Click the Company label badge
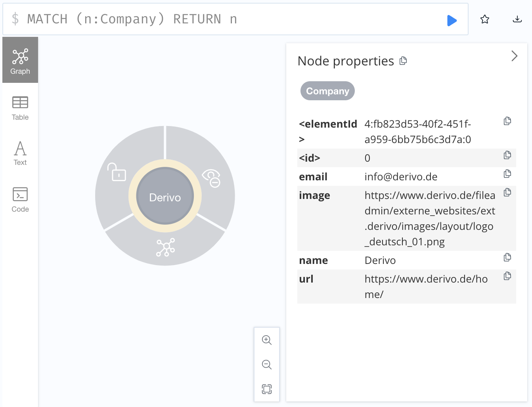 coord(327,91)
